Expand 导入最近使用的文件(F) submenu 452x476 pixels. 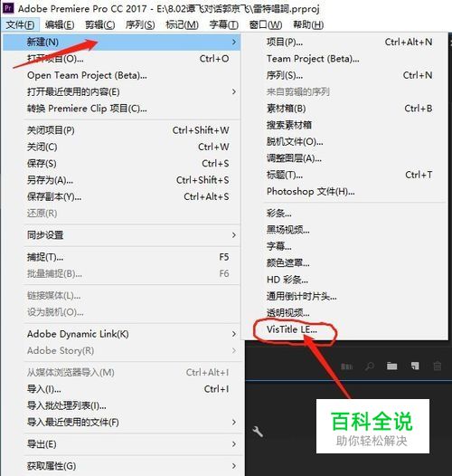[233, 422]
